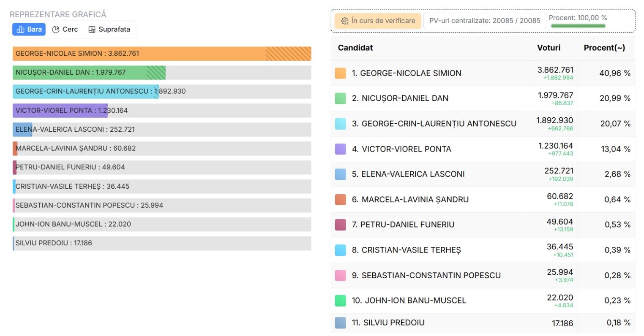Click the orange George-Nicolae Simion bar
This screenshot has height=336, width=644.
click(x=162, y=54)
